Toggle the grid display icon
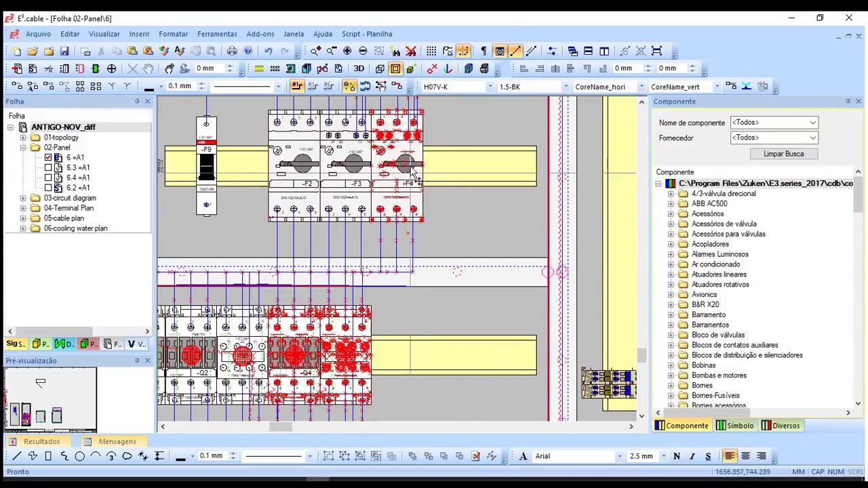The image size is (868, 488). (x=431, y=51)
